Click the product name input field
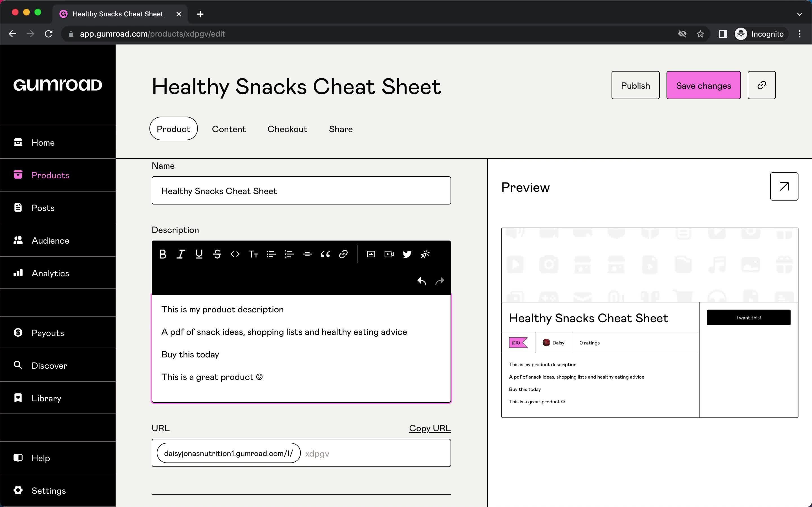 click(301, 190)
